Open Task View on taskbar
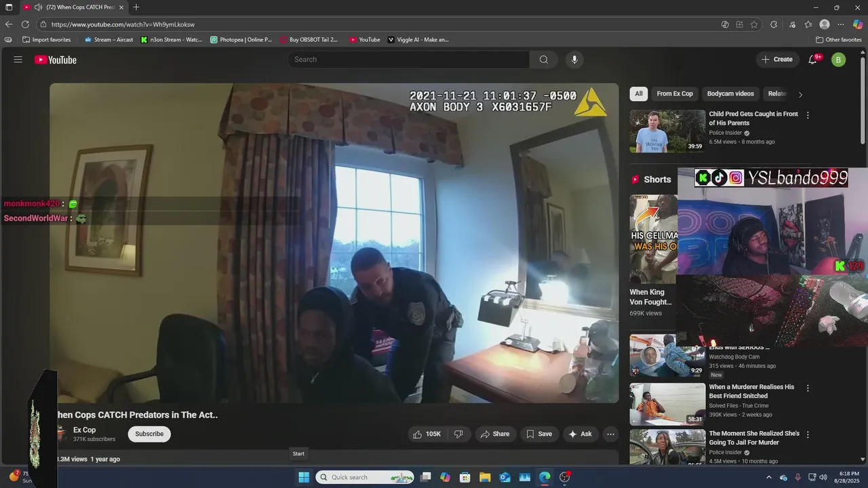Image resolution: width=868 pixels, height=488 pixels. click(x=425, y=477)
